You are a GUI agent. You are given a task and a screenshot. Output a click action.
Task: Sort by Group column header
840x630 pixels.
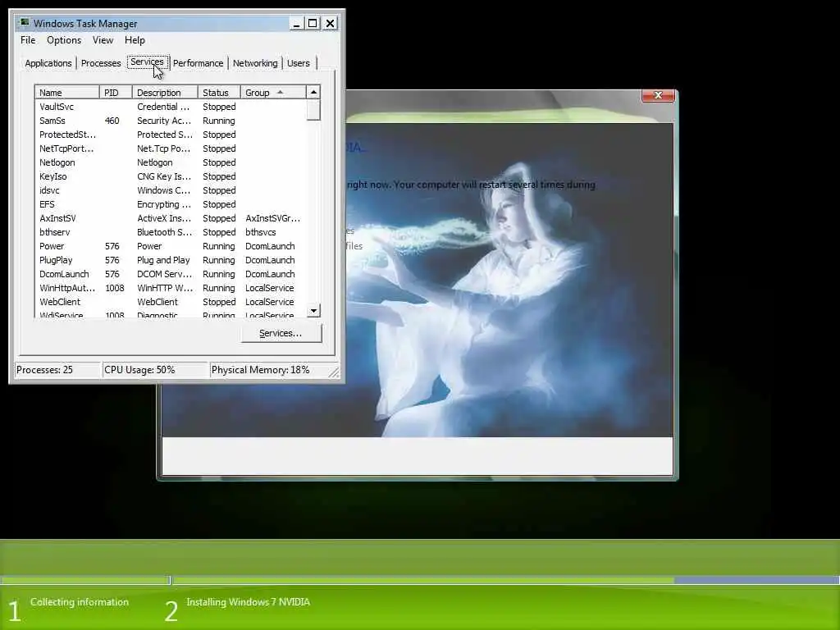[273, 92]
